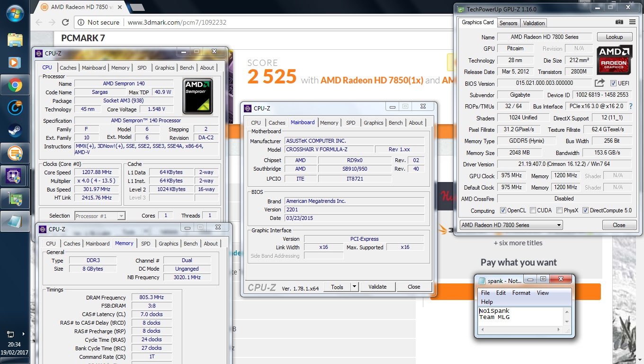Viewport: 644px width, 364px height.
Task: Open Caches tab in the top-left CPU-Z window
Action: tap(68, 68)
